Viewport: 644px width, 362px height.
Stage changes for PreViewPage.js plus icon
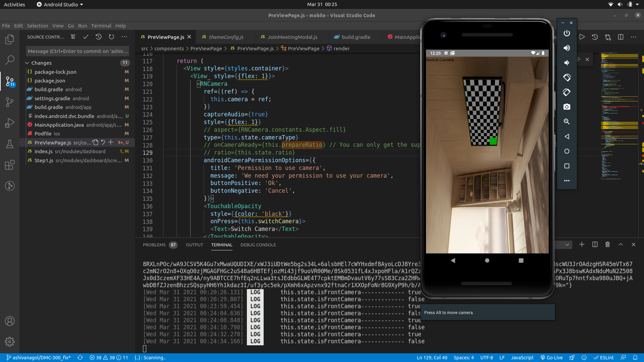point(111,142)
